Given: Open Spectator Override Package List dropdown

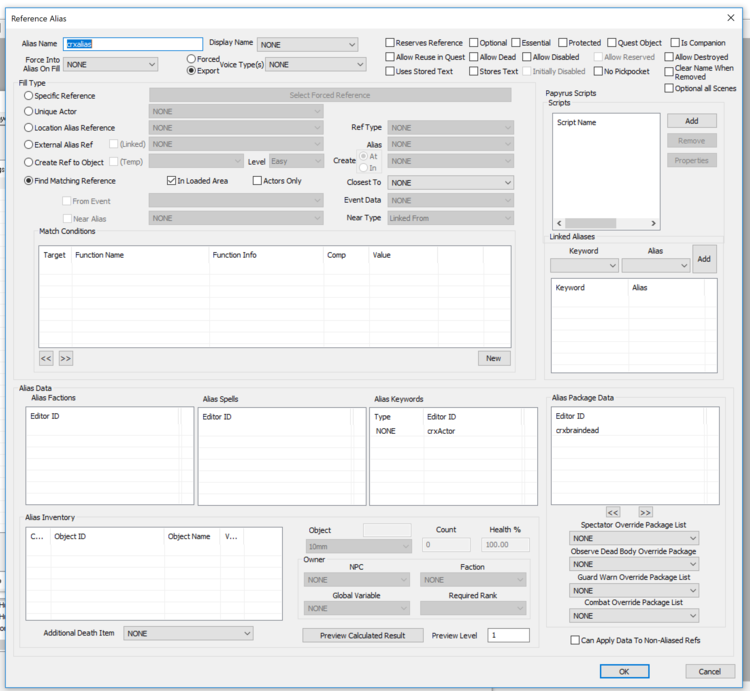Looking at the screenshot, I should pyautogui.click(x=634, y=538).
